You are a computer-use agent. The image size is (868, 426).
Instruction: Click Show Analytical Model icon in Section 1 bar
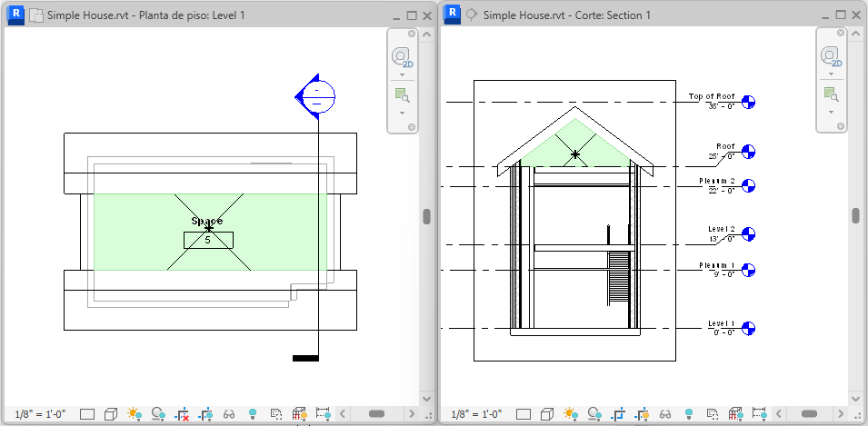pyautogui.click(x=735, y=414)
